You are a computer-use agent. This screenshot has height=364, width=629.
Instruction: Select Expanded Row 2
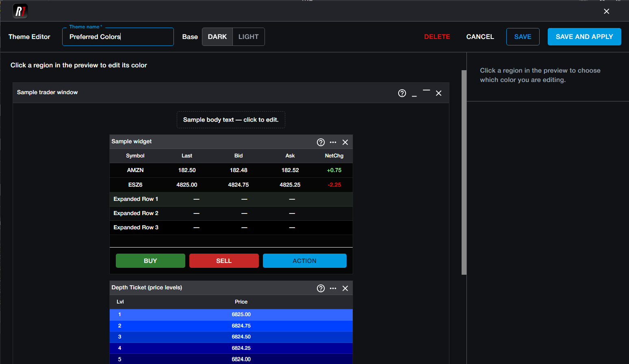pyautogui.click(x=231, y=213)
